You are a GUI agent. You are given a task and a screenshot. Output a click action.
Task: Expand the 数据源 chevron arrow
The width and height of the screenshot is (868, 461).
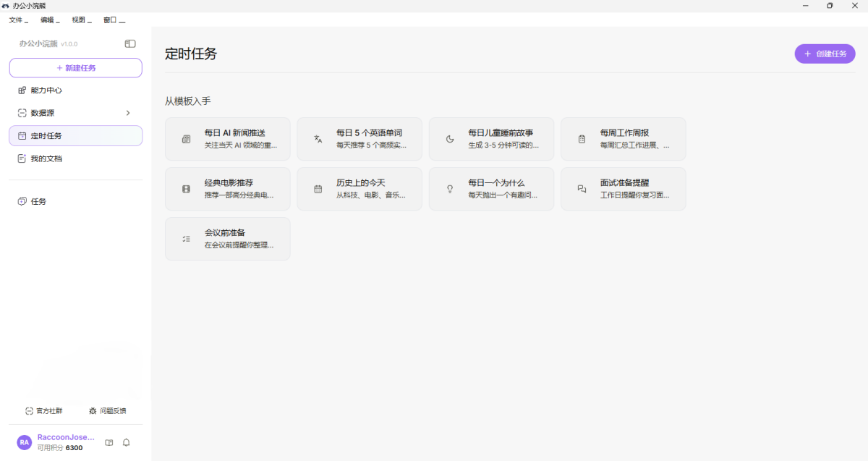pos(128,113)
